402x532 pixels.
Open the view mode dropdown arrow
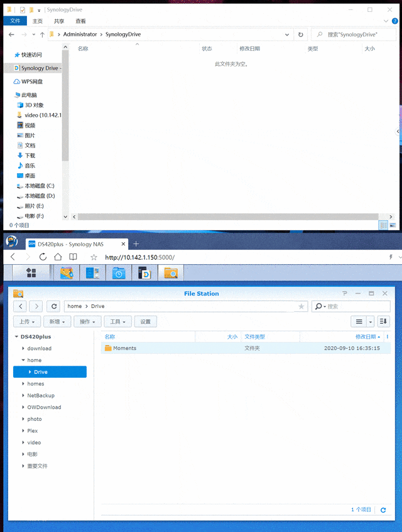(371, 321)
